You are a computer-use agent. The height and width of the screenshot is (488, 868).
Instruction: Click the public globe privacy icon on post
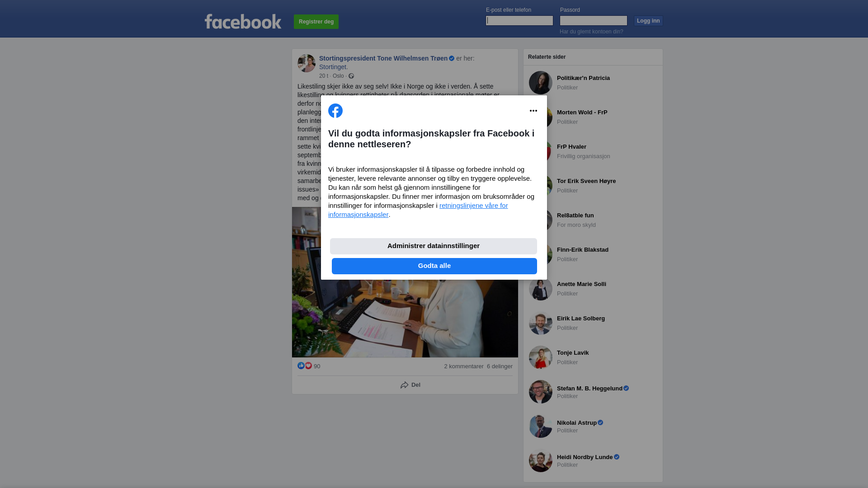tap(351, 76)
